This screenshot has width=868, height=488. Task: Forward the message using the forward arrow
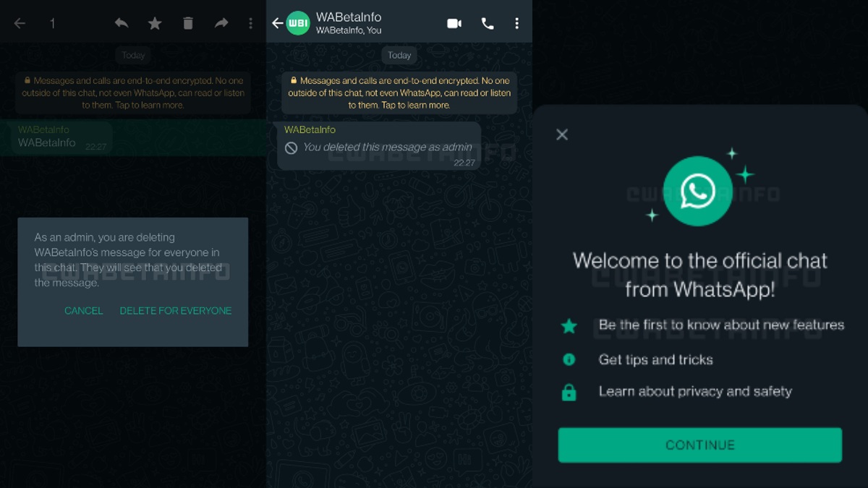(x=221, y=22)
